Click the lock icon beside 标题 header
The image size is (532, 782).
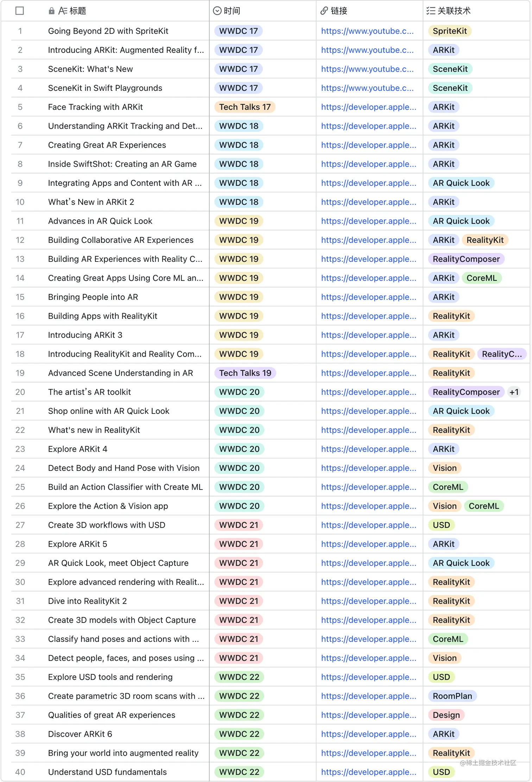tap(51, 11)
